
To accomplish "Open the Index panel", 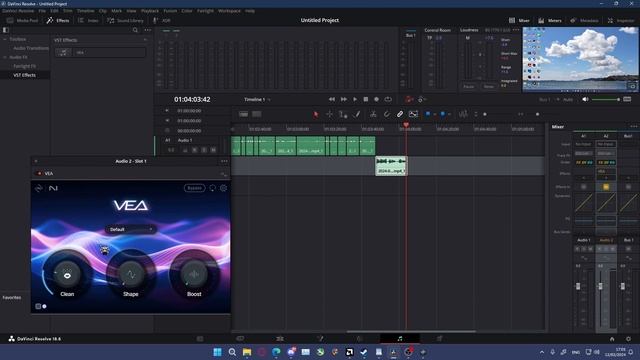I will pos(88,20).
